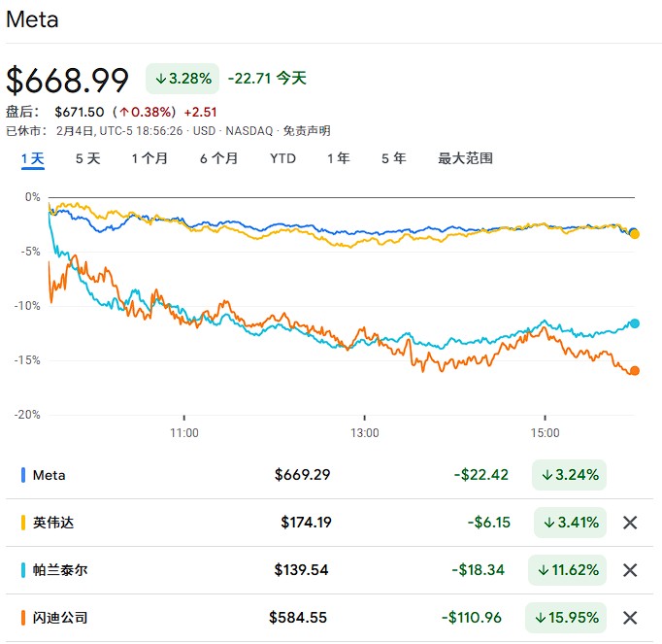Select the YTD tab
Viewport: 662px width, 644px height.
pos(282,158)
